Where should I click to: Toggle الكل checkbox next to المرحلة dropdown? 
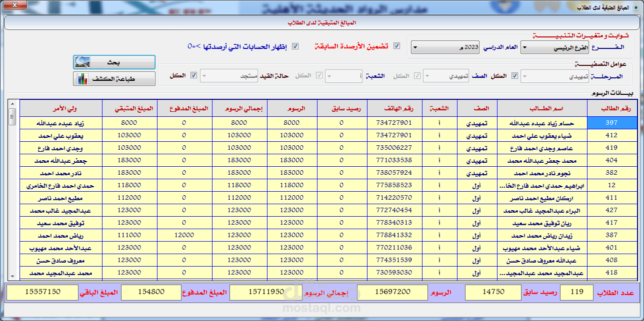[514, 76]
